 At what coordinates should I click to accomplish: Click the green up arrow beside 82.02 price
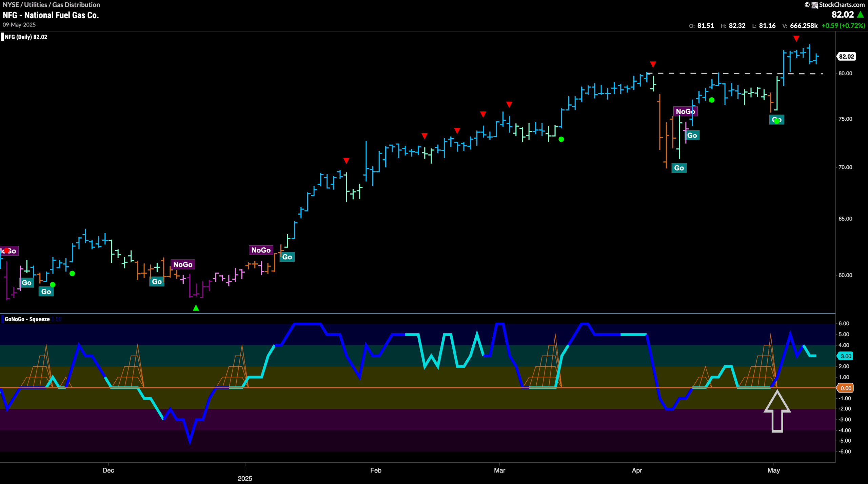(860, 15)
